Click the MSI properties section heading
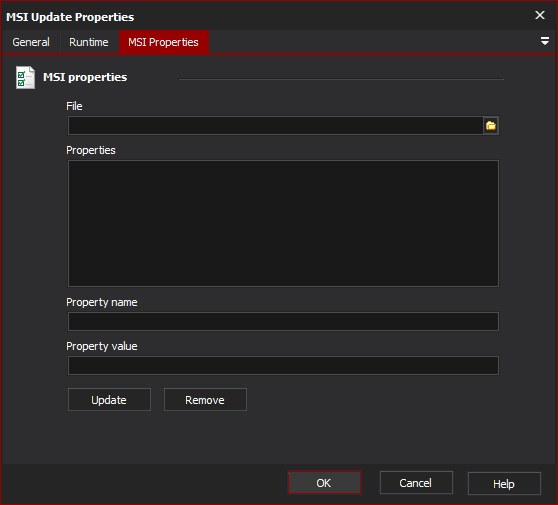 tap(85, 77)
